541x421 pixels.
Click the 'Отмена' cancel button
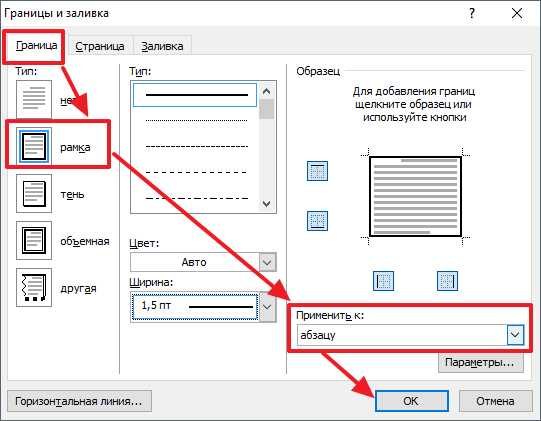click(495, 401)
